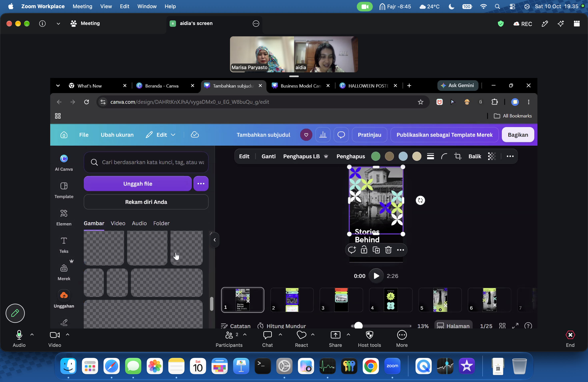
Task: Open the Merek brand panel
Action: pos(64,272)
